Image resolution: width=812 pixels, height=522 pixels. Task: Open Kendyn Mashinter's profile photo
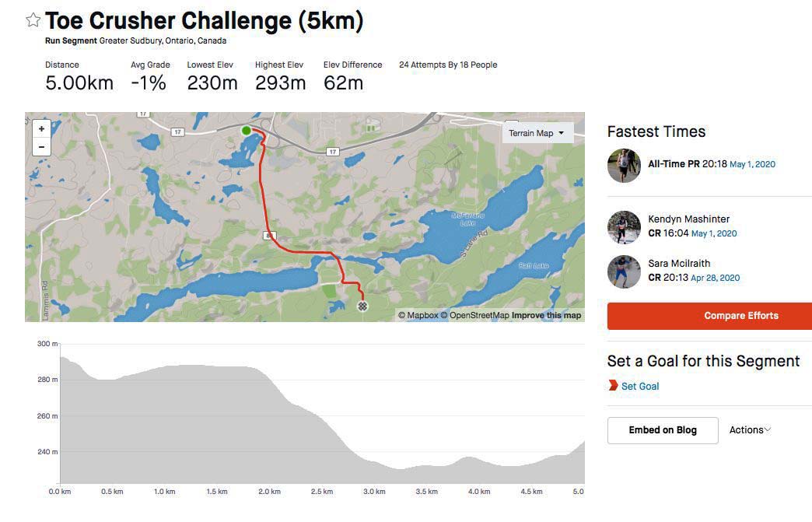click(x=624, y=227)
